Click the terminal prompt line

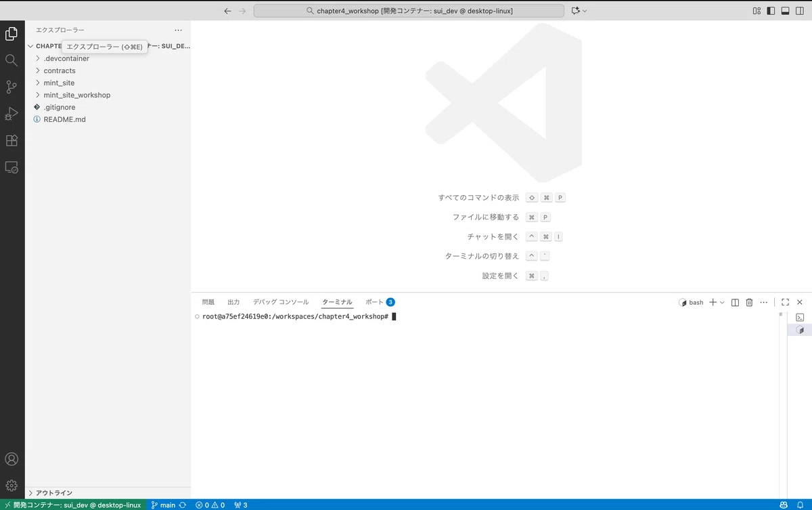295,316
